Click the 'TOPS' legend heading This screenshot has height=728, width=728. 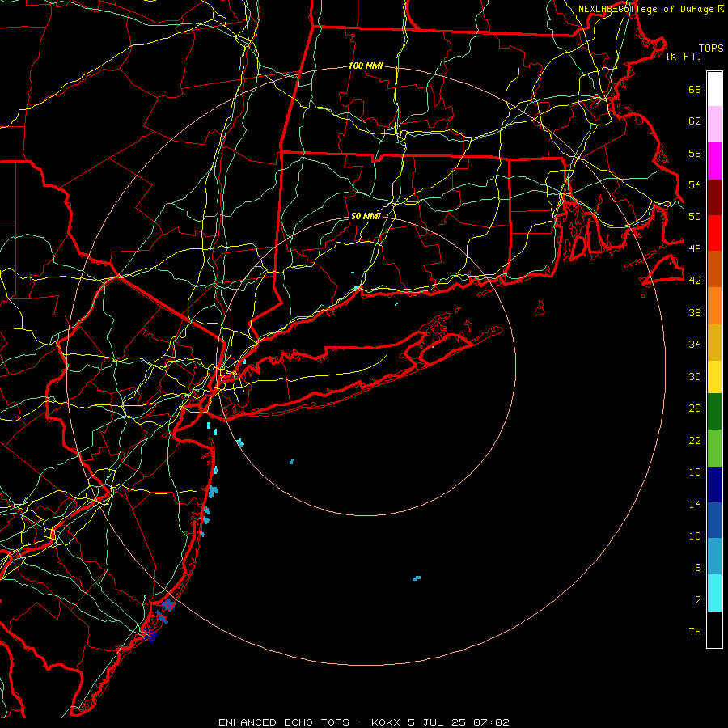point(711,48)
